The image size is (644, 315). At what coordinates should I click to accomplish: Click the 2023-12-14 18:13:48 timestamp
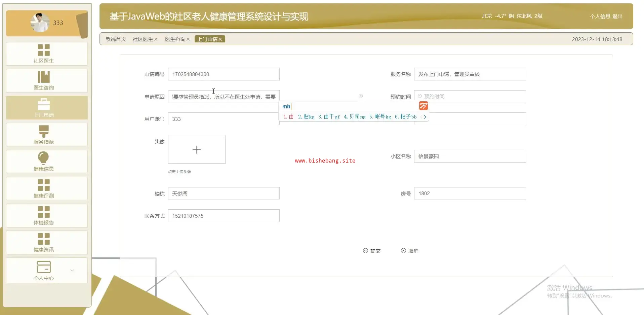point(597,39)
